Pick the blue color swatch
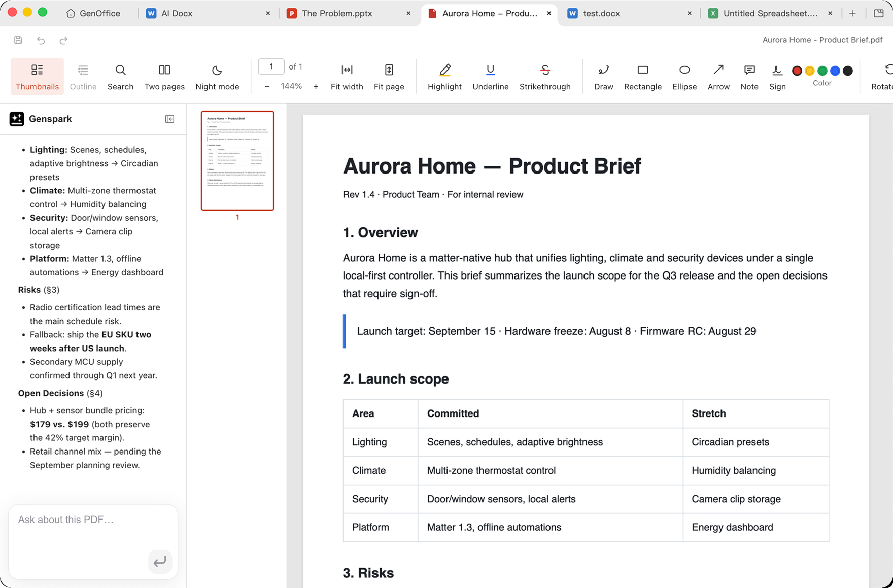Image resolution: width=893 pixels, height=588 pixels. coord(835,71)
